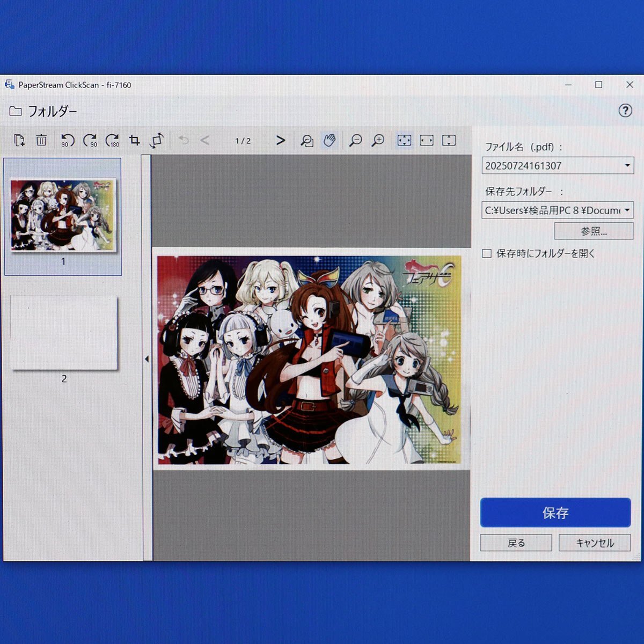
Task: Select the zoom area magnifier tool
Action: pos(307,141)
